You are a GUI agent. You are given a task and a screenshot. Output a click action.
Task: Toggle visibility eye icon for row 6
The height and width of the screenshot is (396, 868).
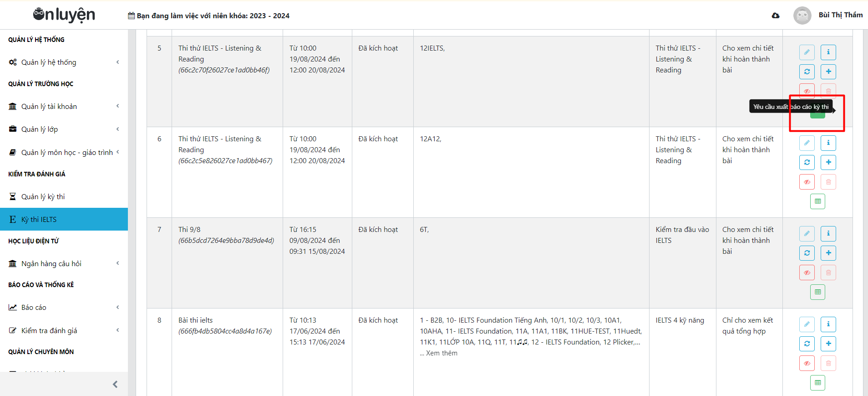click(x=807, y=182)
